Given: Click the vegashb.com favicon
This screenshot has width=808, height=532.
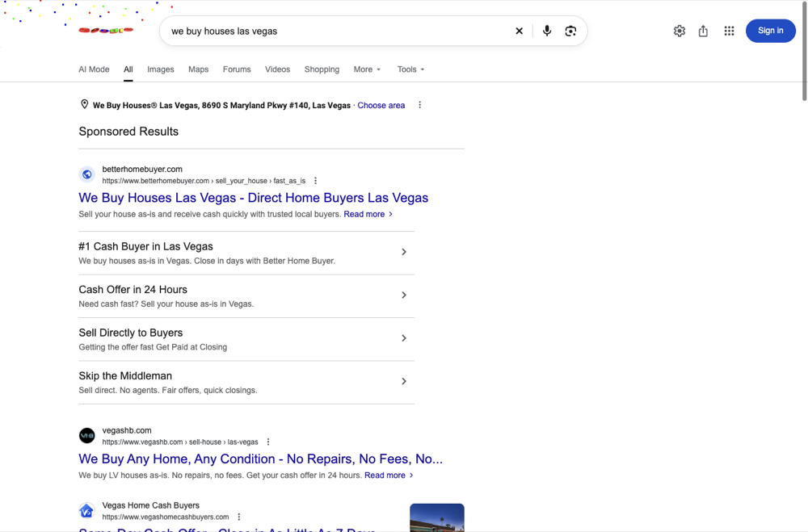Looking at the screenshot, I should tap(87, 436).
